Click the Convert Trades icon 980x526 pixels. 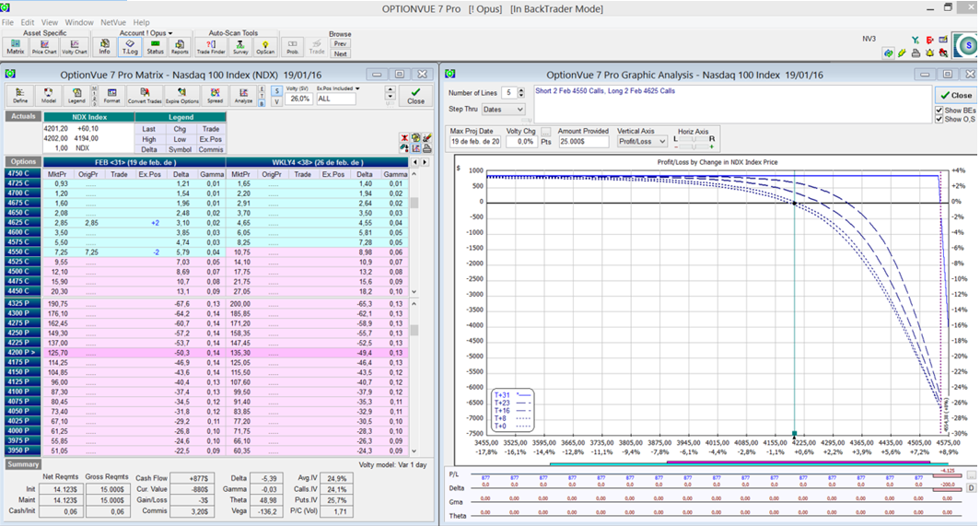click(145, 96)
